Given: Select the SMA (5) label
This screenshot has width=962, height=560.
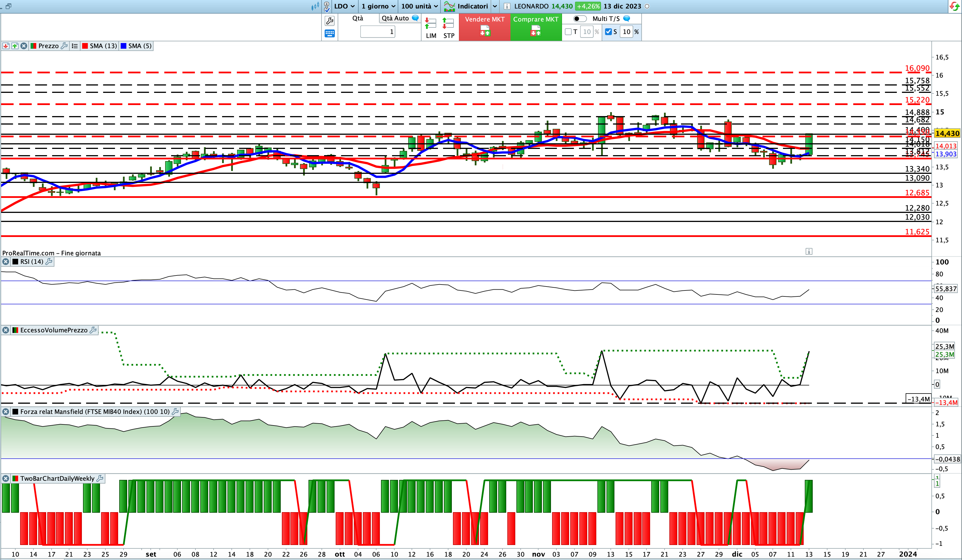Looking at the screenshot, I should click(x=140, y=46).
